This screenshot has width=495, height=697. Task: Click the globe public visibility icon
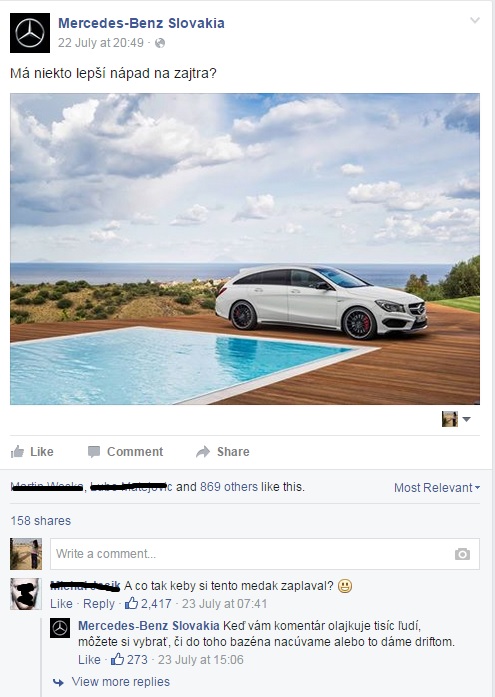(160, 43)
